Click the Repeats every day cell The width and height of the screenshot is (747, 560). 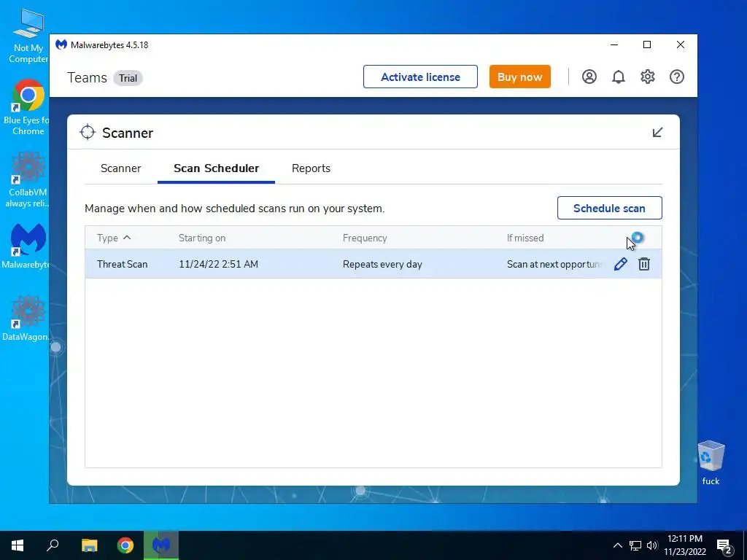382,264
